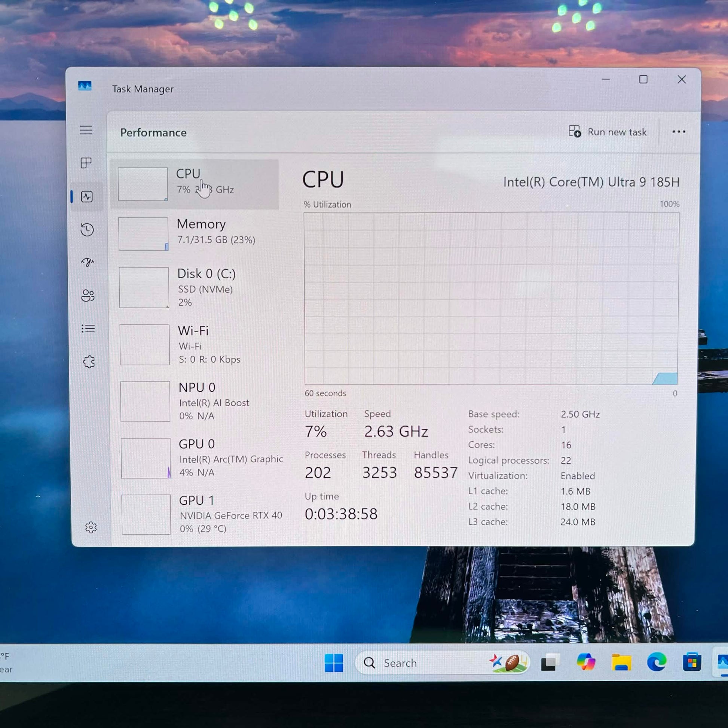
Task: Click the Memory mini graph thumbnail
Action: coord(144,233)
